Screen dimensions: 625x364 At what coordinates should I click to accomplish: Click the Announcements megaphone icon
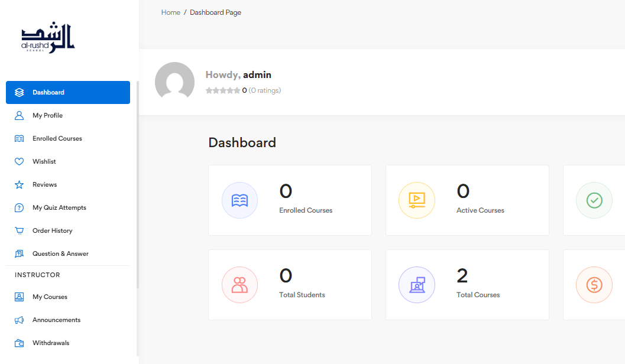click(19, 320)
